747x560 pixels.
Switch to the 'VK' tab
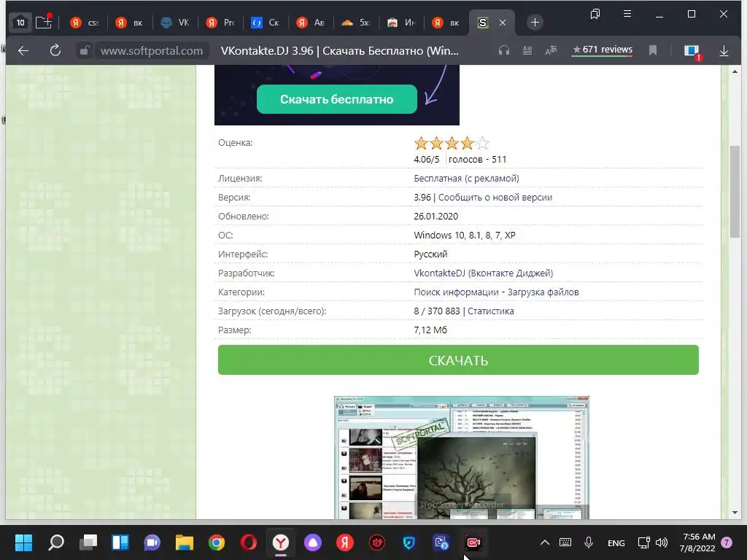(175, 23)
